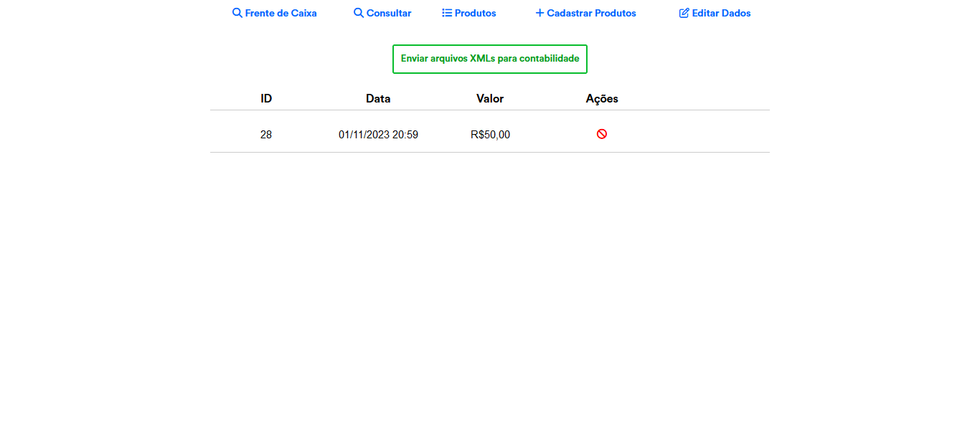Go to the Consultar menu item

tap(389, 13)
